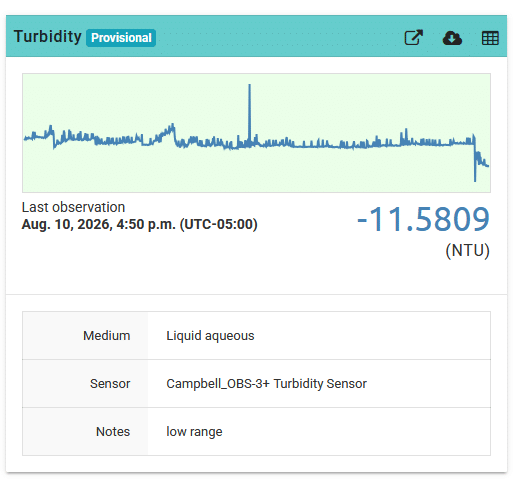Image resolution: width=513 pixels, height=479 pixels.
Task: Click the Last observation label
Action: (x=73, y=207)
